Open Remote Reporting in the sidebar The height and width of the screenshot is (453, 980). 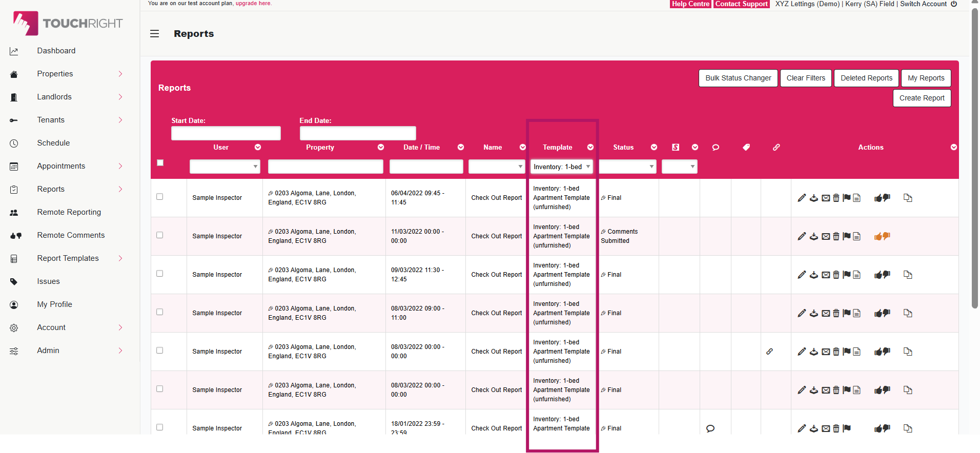(69, 212)
